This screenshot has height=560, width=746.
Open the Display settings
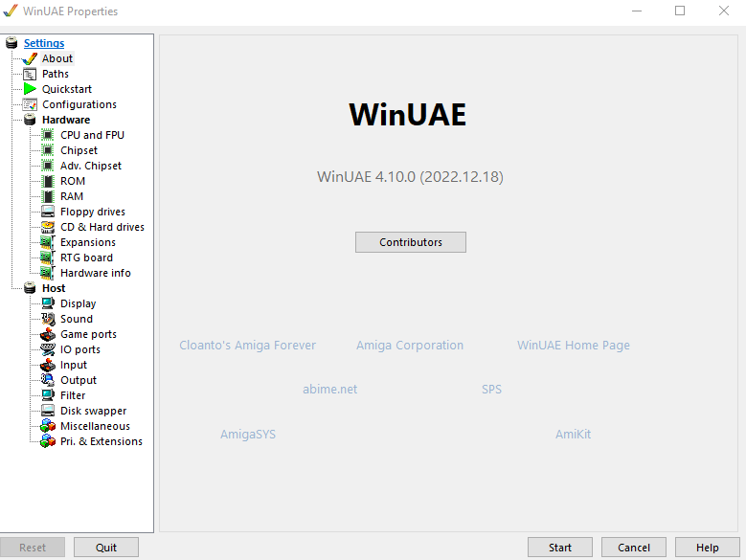pos(78,303)
